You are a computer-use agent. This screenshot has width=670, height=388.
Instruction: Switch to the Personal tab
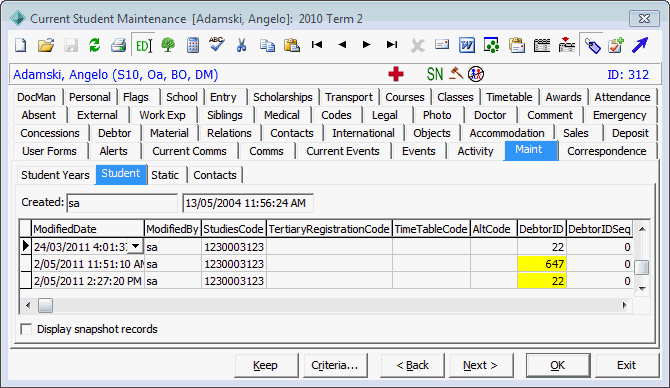coord(90,97)
